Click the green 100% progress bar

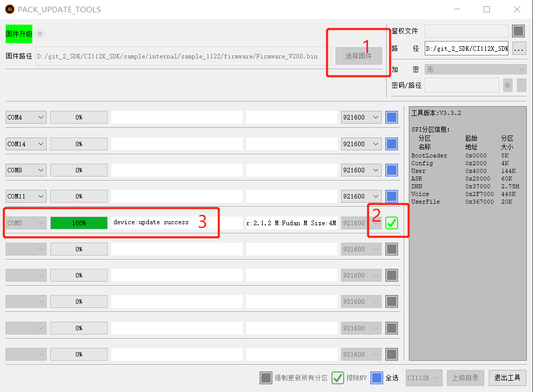pos(79,223)
